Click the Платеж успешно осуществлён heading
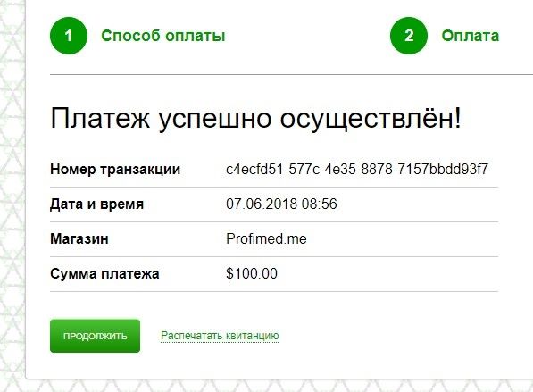Viewport: 533px width, 392px height. click(255, 118)
